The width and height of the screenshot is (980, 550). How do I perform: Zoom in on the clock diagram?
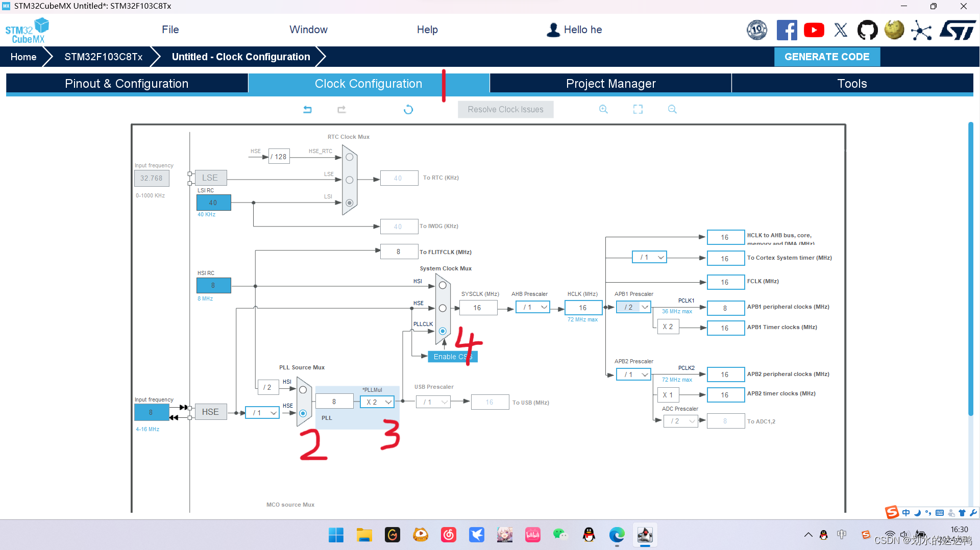[x=603, y=109]
